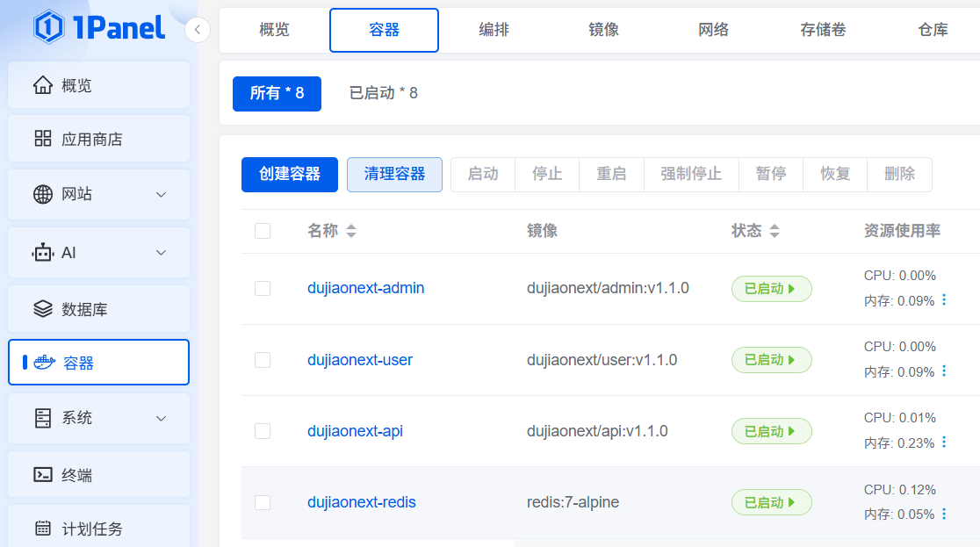Open 计划任务 in the sidebar
980x547 pixels.
pos(98,529)
